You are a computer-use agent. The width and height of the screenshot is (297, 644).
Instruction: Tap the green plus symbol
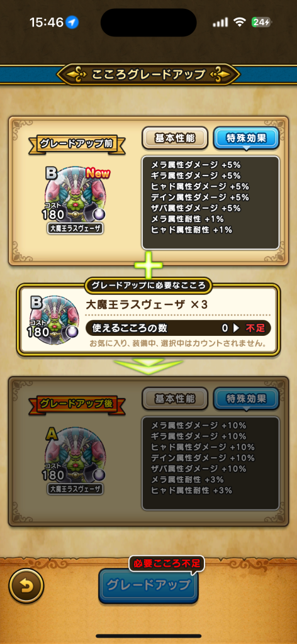(x=148, y=265)
